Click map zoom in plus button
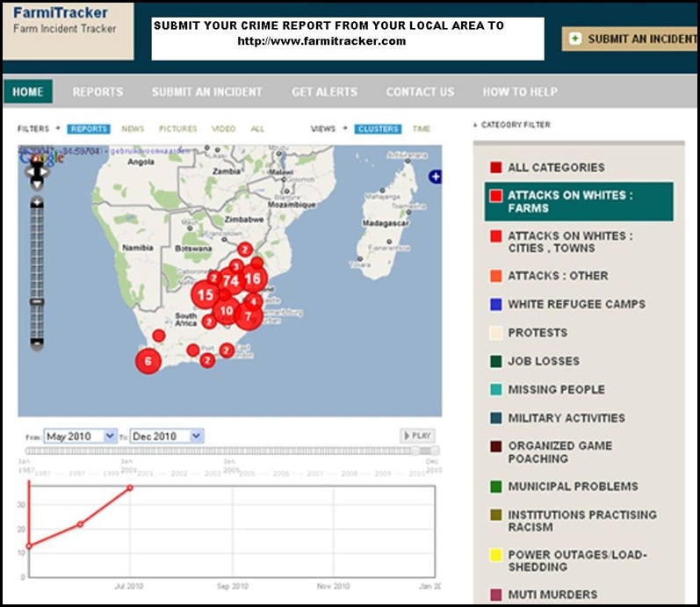The width and height of the screenshot is (700, 607). [37, 202]
